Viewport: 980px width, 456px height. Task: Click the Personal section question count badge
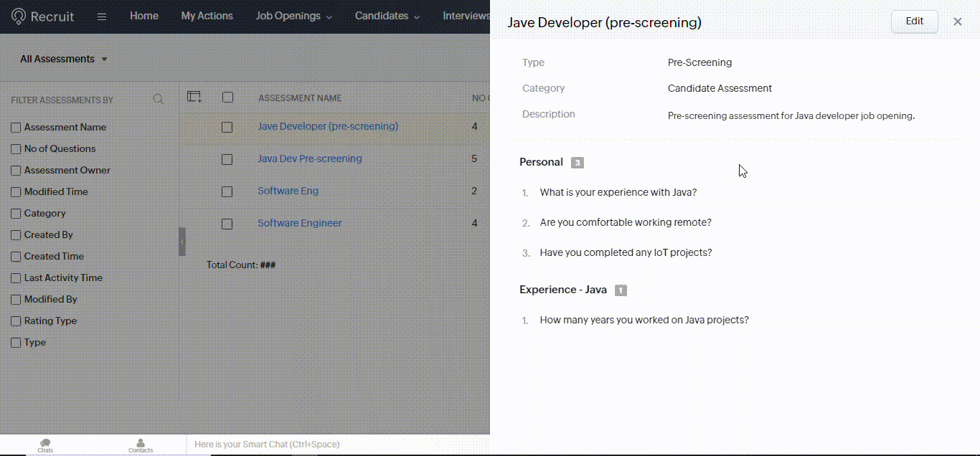tap(578, 163)
